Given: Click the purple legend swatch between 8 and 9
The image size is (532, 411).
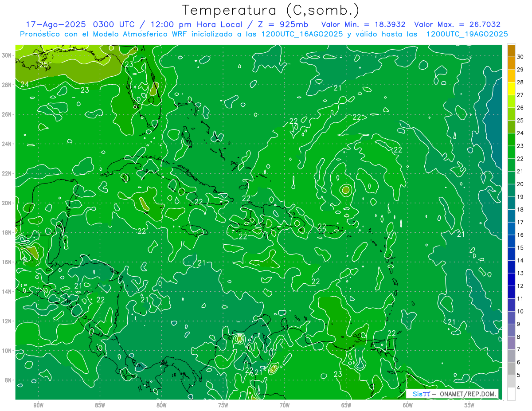Looking at the screenshot, I should 511,331.
